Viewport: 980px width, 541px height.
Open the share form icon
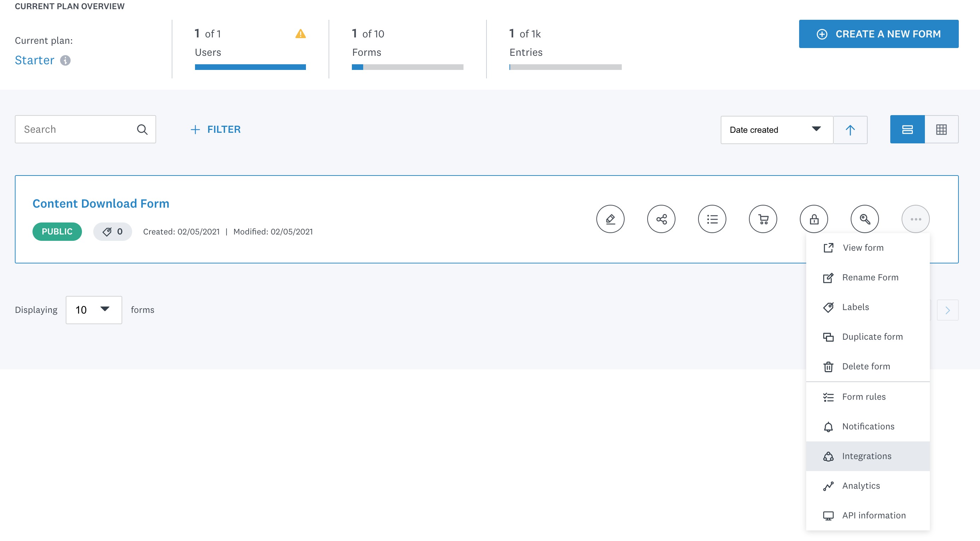661,219
